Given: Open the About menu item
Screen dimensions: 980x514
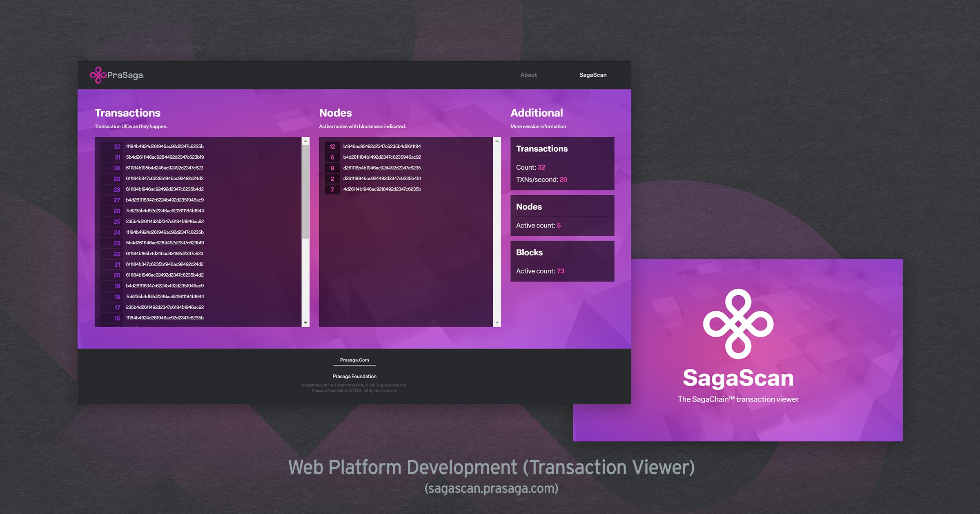Looking at the screenshot, I should [x=528, y=75].
